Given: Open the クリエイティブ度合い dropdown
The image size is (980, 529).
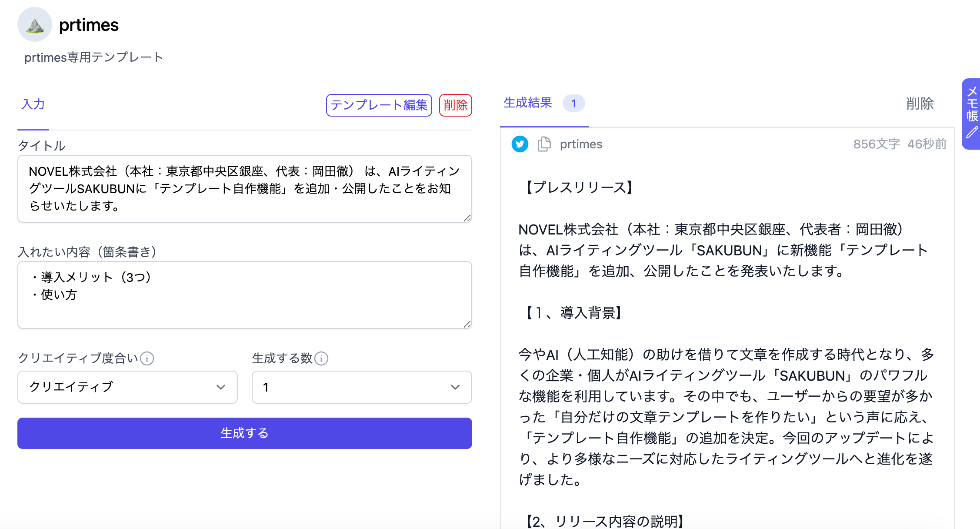Looking at the screenshot, I should [127, 387].
